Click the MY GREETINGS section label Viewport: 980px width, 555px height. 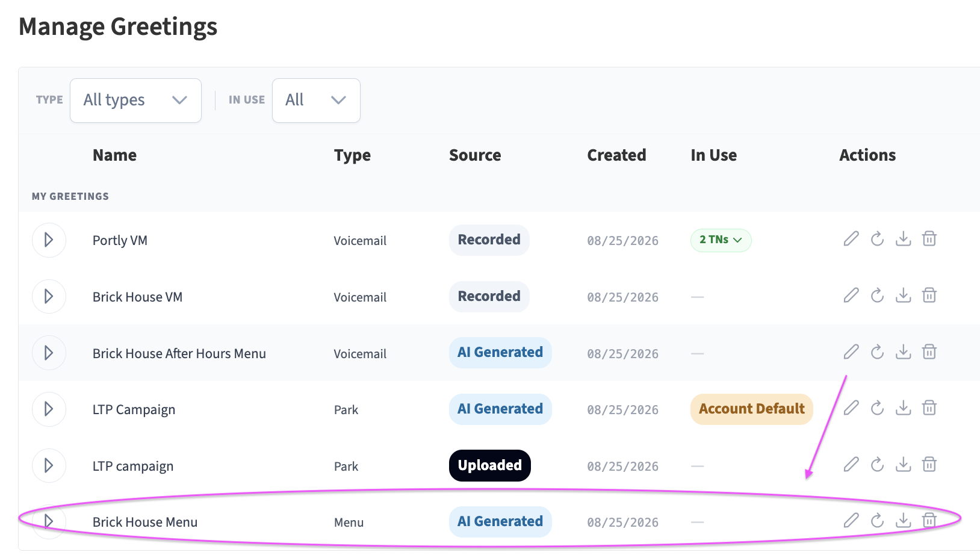pyautogui.click(x=70, y=196)
